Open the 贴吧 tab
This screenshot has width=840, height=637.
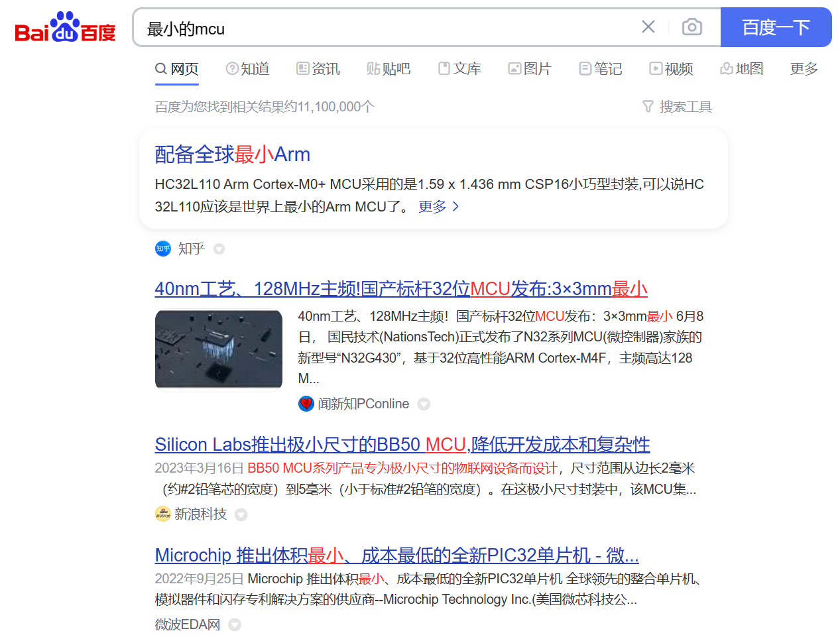(x=389, y=69)
